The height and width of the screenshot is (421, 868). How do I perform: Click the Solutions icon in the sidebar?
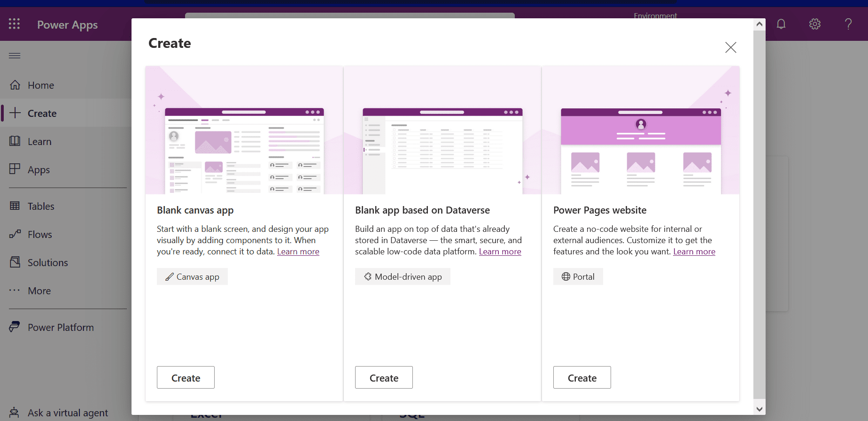tap(15, 262)
